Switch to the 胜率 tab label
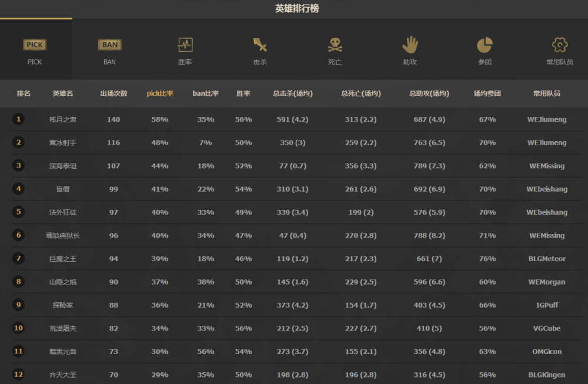This screenshot has height=384, width=588. point(185,62)
